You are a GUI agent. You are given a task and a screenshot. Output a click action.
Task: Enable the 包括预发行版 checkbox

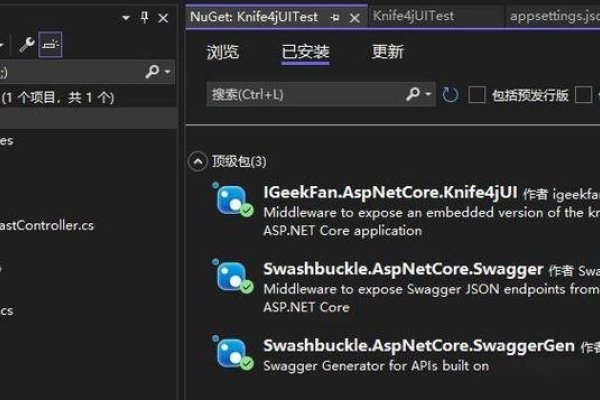pos(477,95)
